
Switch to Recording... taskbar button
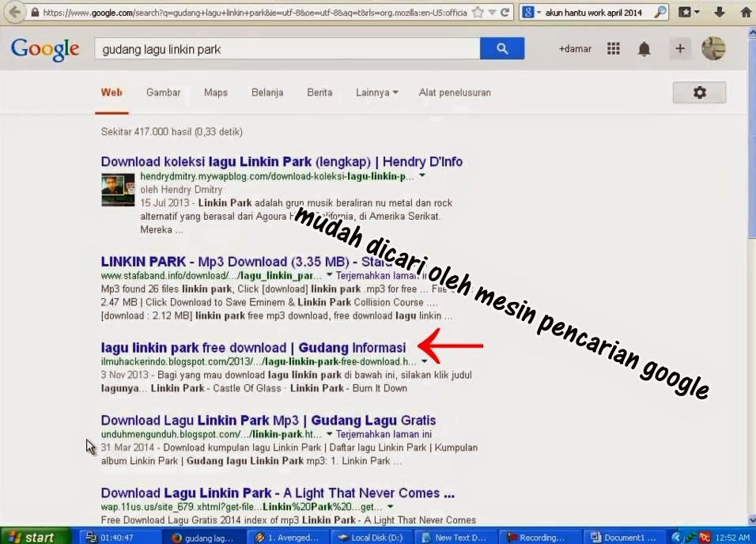(x=539, y=537)
